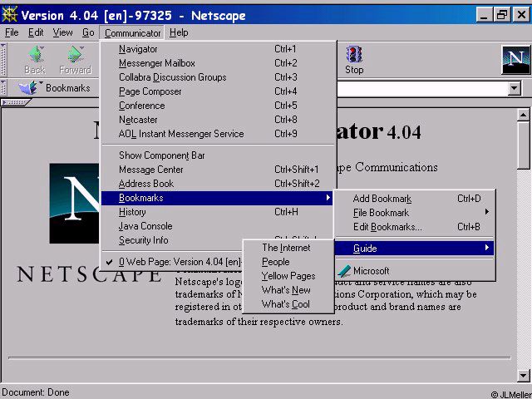Open Netcaster from the menu
The image size is (532, 399).
coord(217,120)
